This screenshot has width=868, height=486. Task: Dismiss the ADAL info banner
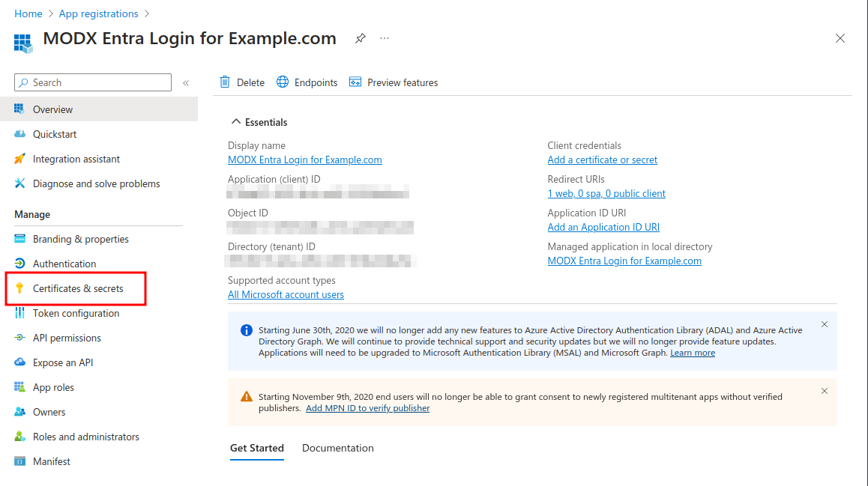[825, 324]
